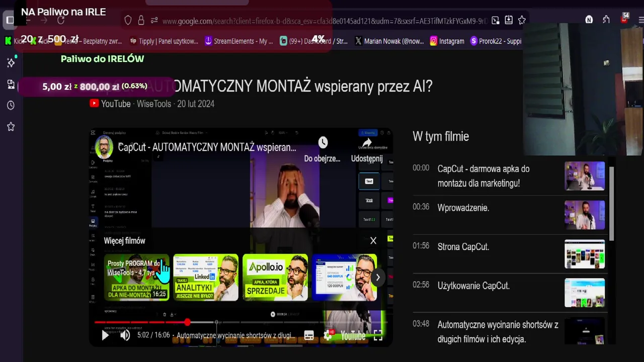Toggle subtitles in the YouTube player
Image resolution: width=644 pixels, height=362 pixels.
click(309, 335)
